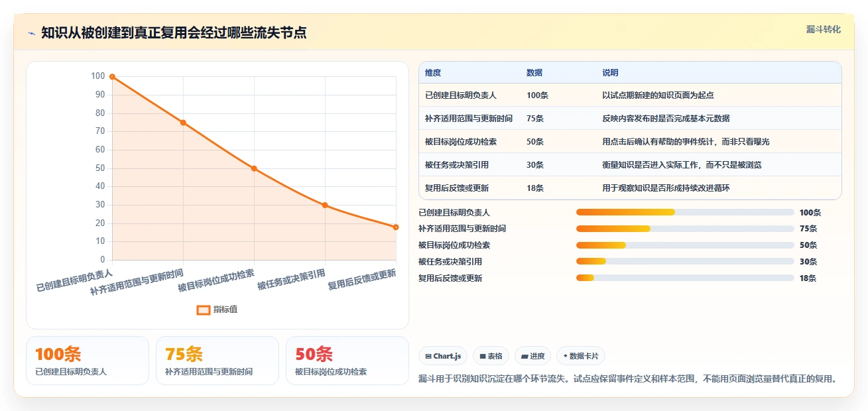Open the red 50条 data card
Image resolution: width=868 pixels, height=411 pixels.
click(347, 361)
